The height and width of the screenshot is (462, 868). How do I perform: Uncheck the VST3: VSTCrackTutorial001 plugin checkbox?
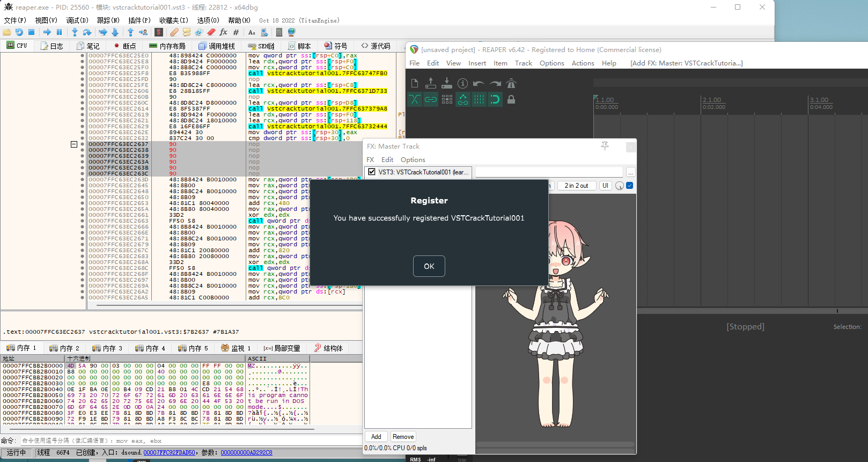pos(372,172)
